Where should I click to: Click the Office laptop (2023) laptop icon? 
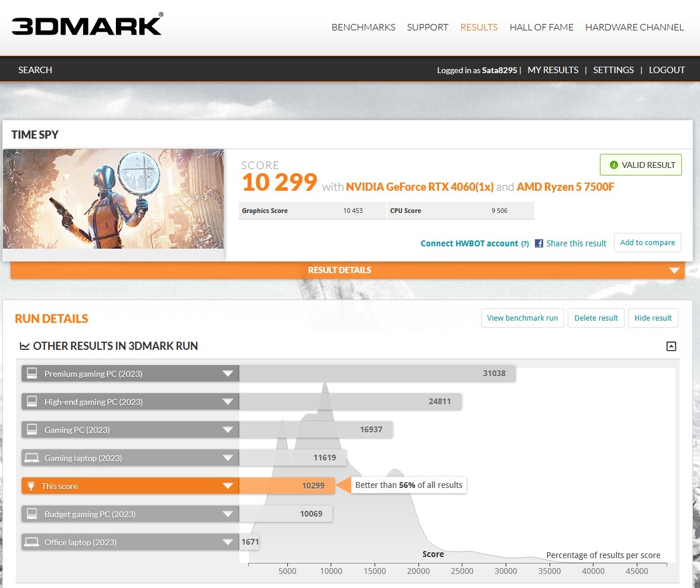(x=32, y=542)
